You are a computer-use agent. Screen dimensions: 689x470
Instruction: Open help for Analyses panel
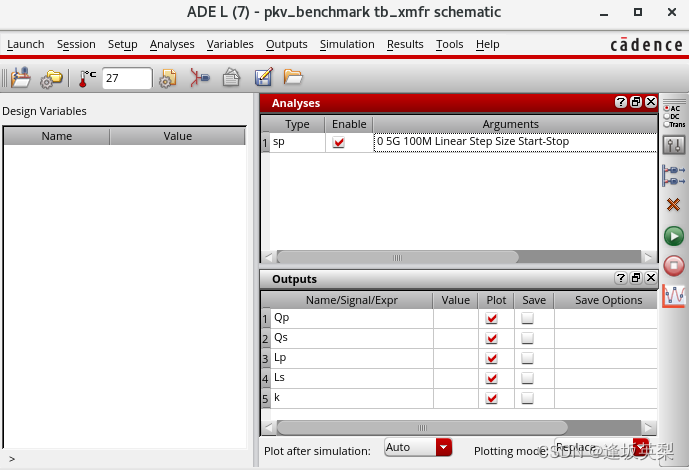(x=620, y=102)
